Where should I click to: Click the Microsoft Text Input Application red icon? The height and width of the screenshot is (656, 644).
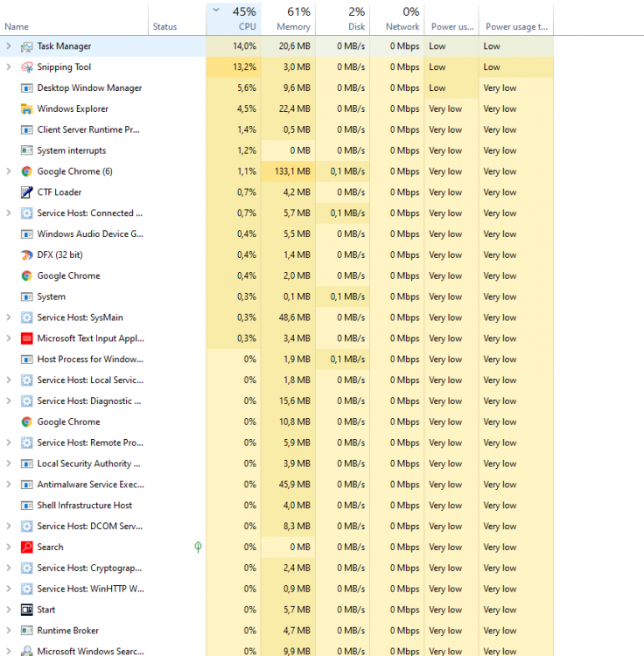point(27,338)
